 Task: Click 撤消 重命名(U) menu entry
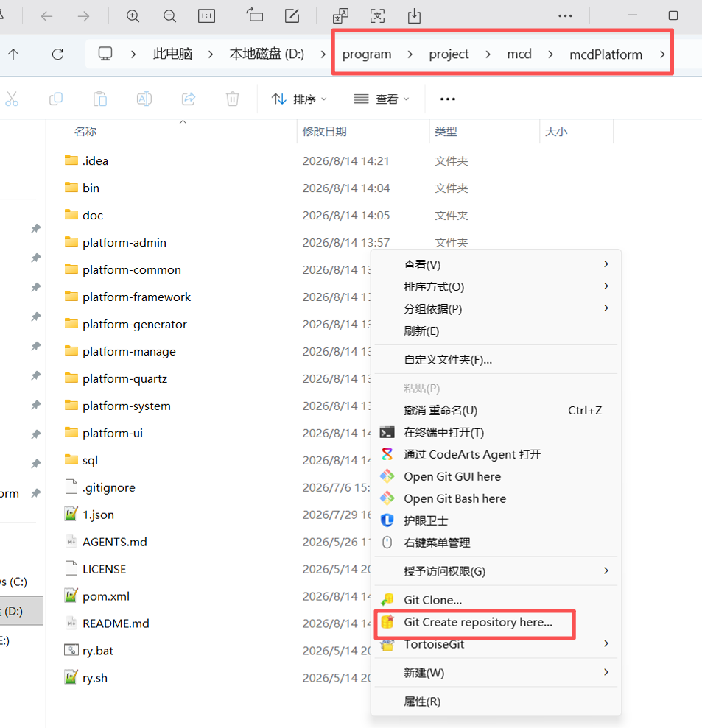pyautogui.click(x=496, y=410)
